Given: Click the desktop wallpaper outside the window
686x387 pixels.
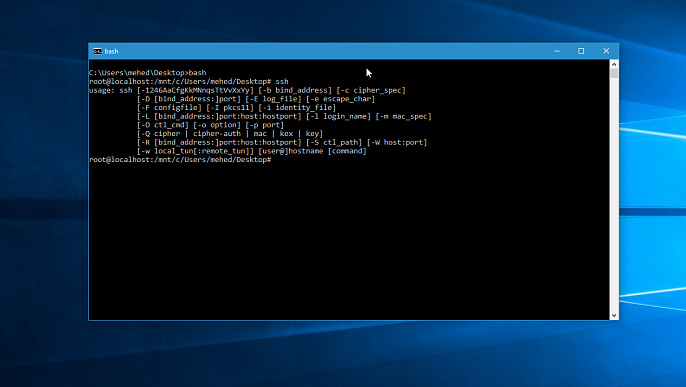Looking at the screenshot, I should click(x=44, y=219).
